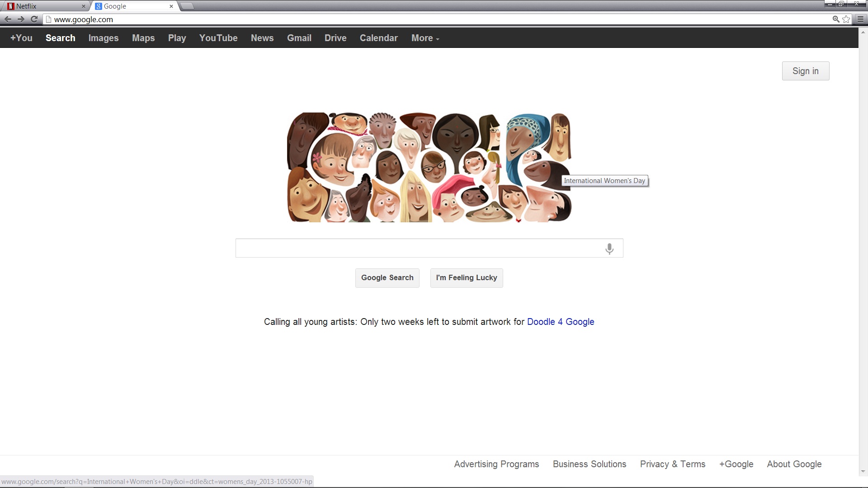868x488 pixels.
Task: Open YouTube from the top navigation bar
Action: 218,38
